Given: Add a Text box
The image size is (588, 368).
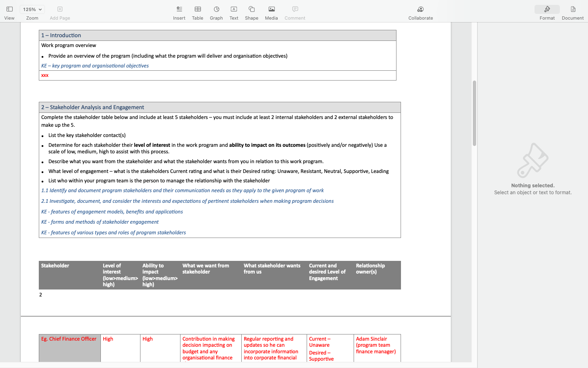Looking at the screenshot, I should (234, 12).
